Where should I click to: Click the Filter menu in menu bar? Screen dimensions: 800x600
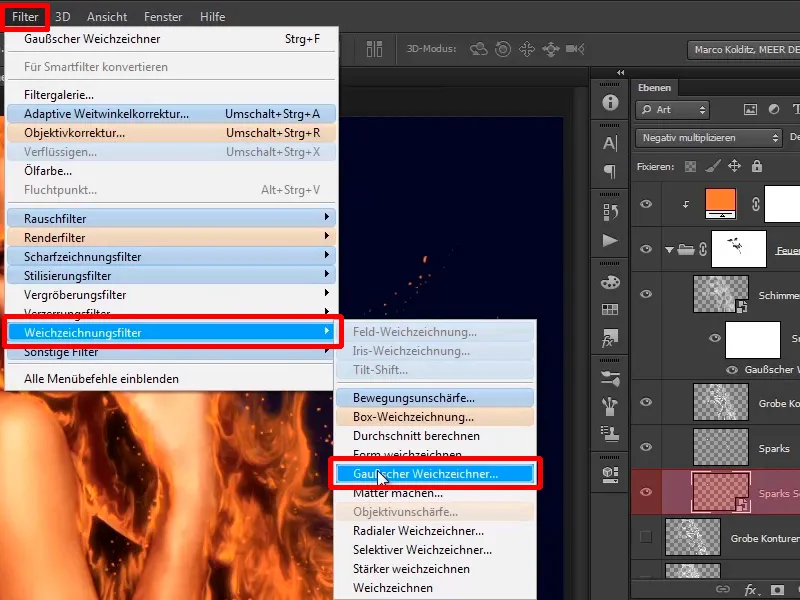pyautogui.click(x=25, y=17)
